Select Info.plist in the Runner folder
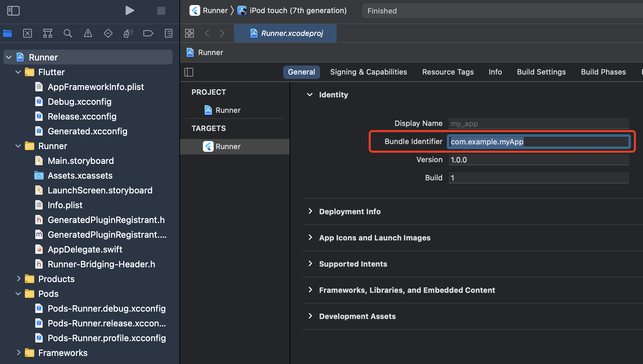This screenshot has width=643, height=364. tap(65, 205)
